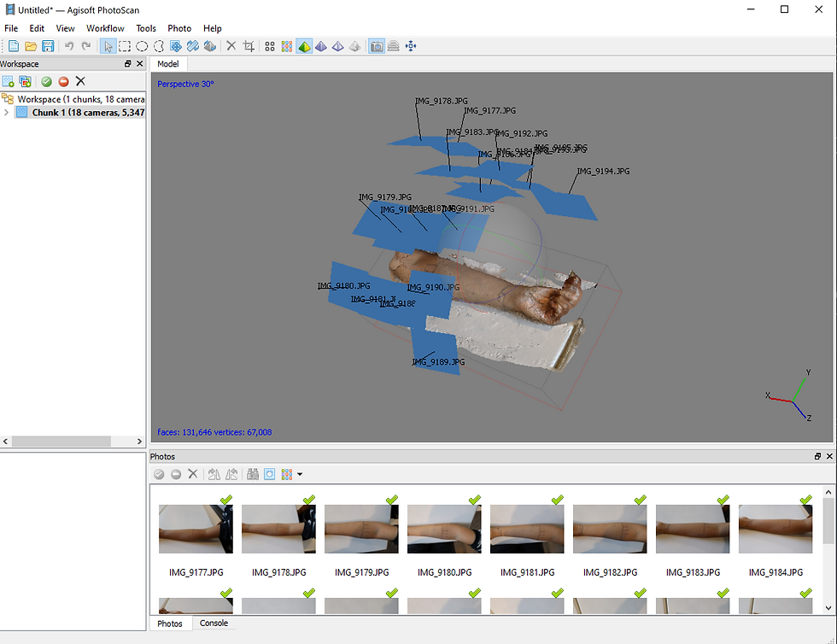This screenshot has height=644, width=837.
Task: Add a chunk in the Workspace pane
Action: pos(8,81)
